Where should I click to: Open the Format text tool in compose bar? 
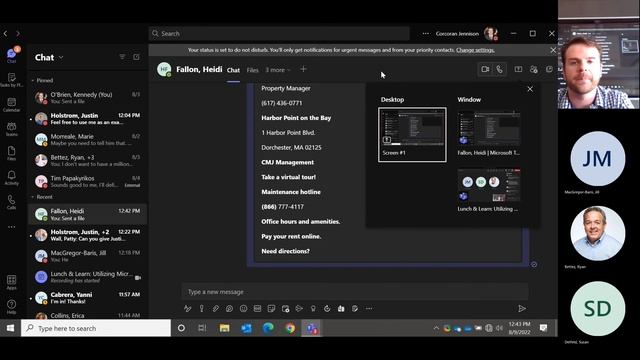click(187, 309)
